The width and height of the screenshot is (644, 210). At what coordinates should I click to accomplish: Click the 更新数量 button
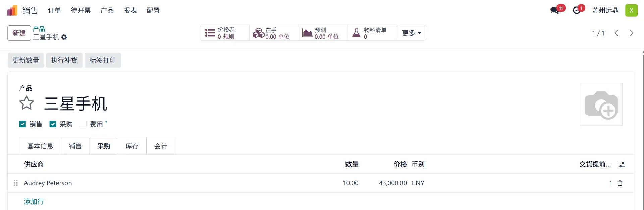26,60
